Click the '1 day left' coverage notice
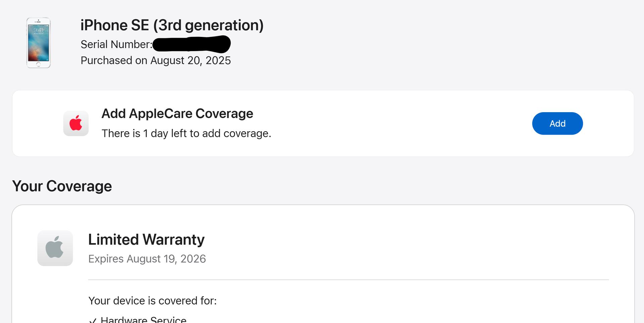This screenshot has height=323, width=644. click(186, 133)
